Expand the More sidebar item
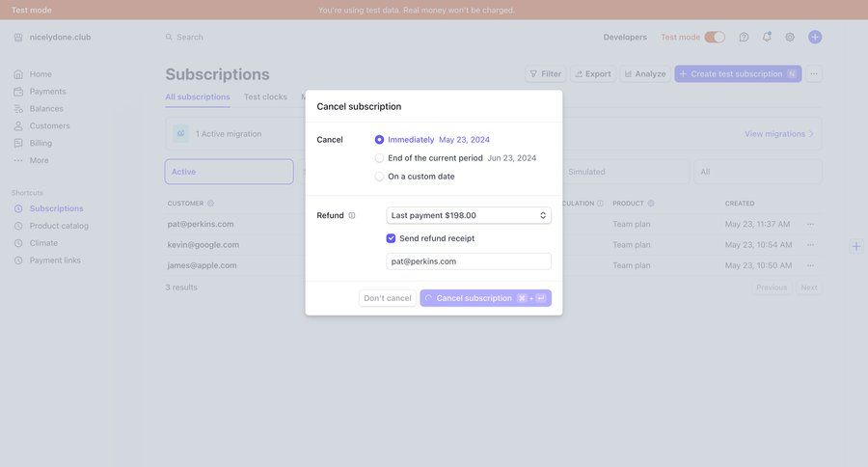Image resolution: width=868 pixels, height=467 pixels. tap(39, 160)
